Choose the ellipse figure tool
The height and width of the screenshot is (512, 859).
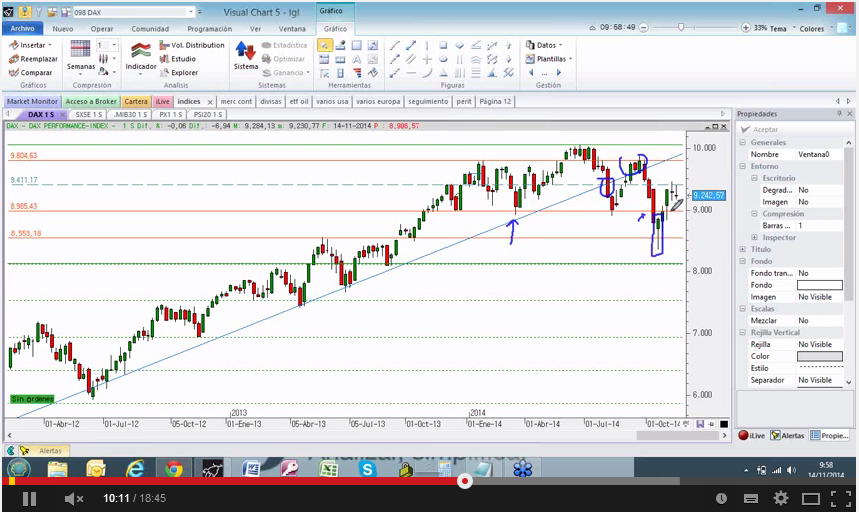click(x=443, y=59)
